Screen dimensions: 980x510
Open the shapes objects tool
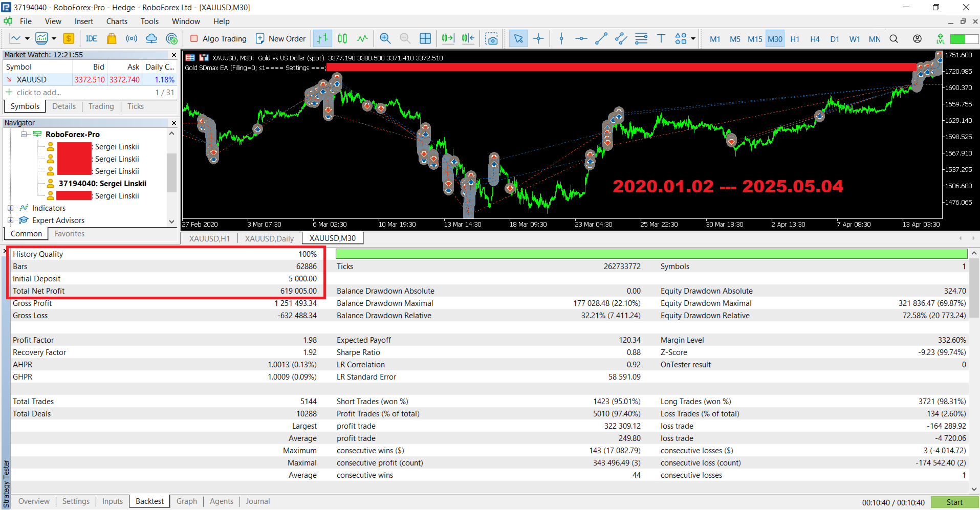tap(681, 38)
